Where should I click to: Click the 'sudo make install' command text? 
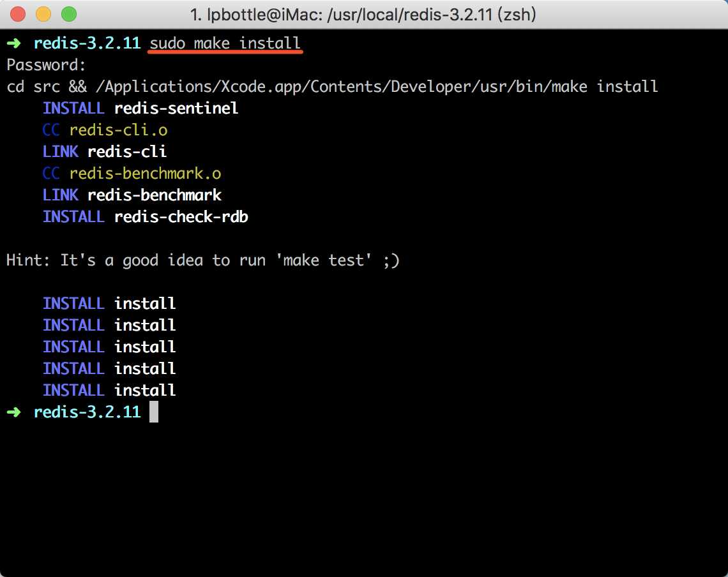[225, 43]
